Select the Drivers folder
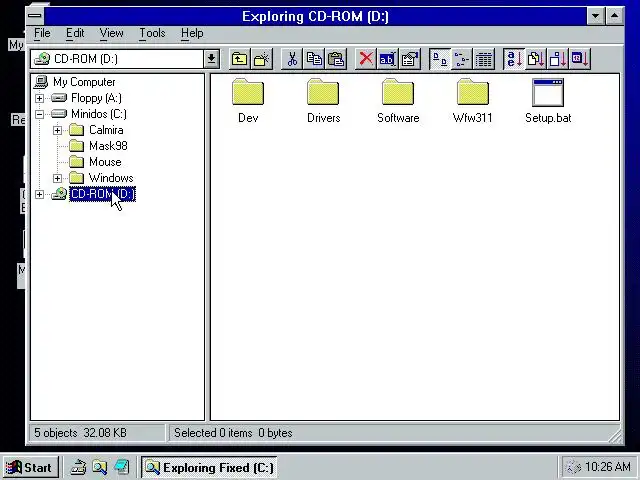The height and width of the screenshot is (480, 640). [x=323, y=101]
